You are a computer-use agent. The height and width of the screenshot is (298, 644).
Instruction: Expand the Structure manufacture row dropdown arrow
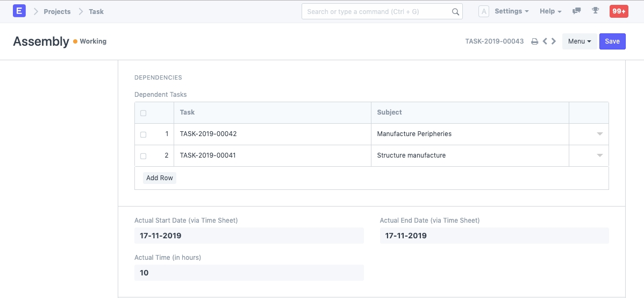pos(600,155)
